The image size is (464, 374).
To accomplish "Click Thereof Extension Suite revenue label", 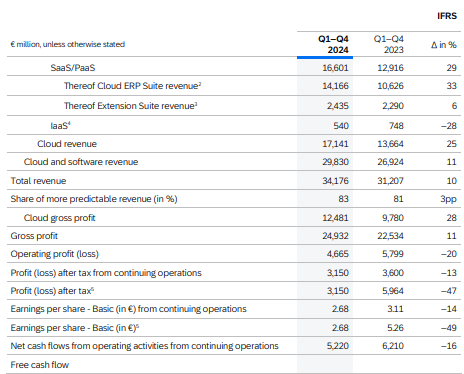I will [x=130, y=106].
